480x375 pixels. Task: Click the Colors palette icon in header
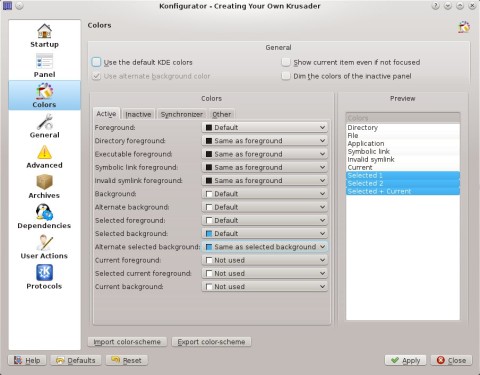[x=464, y=27]
